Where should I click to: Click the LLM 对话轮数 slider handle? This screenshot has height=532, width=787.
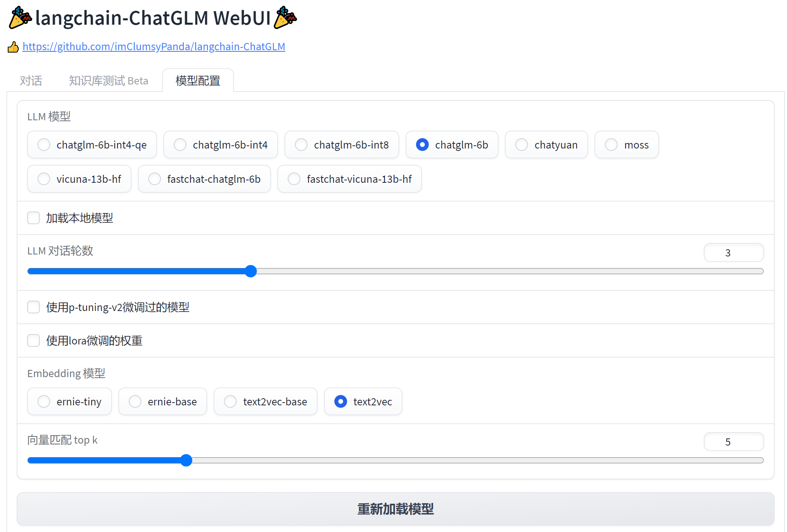[251, 271]
